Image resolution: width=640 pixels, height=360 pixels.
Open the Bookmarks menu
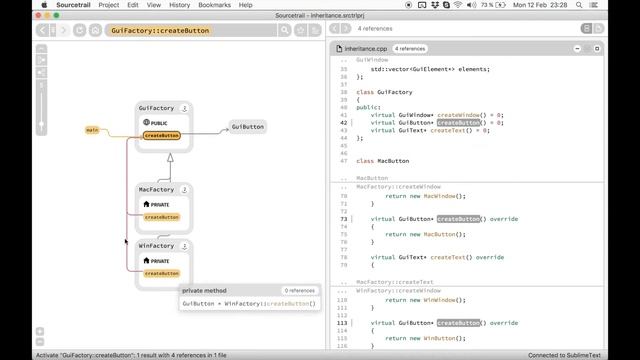(x=214, y=5)
